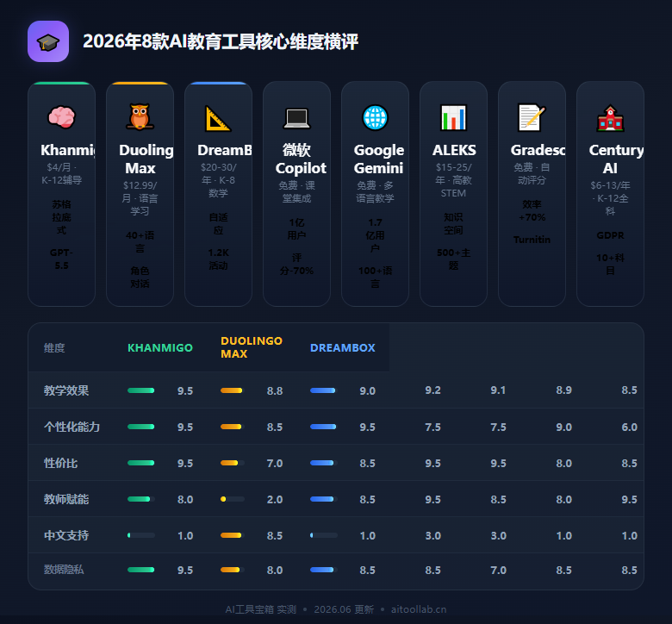The height and width of the screenshot is (624, 672).
Task: Click the 100+语言 tag on Gemini card
Action: coord(375,278)
